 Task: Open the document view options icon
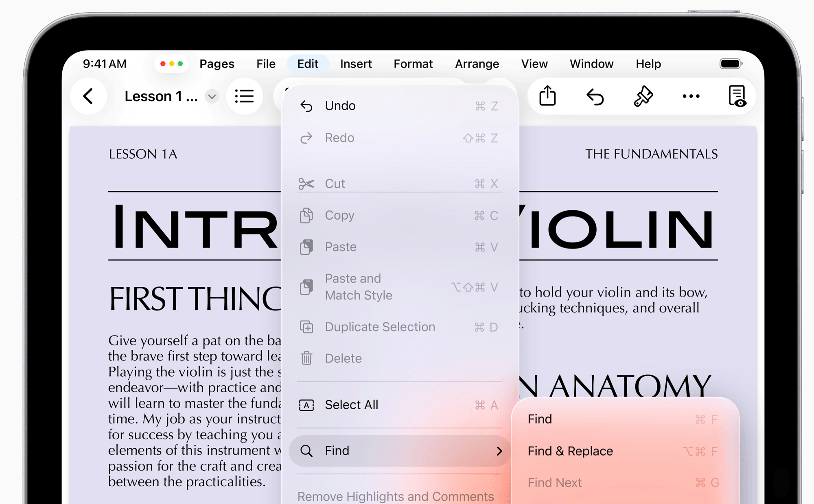[737, 96]
